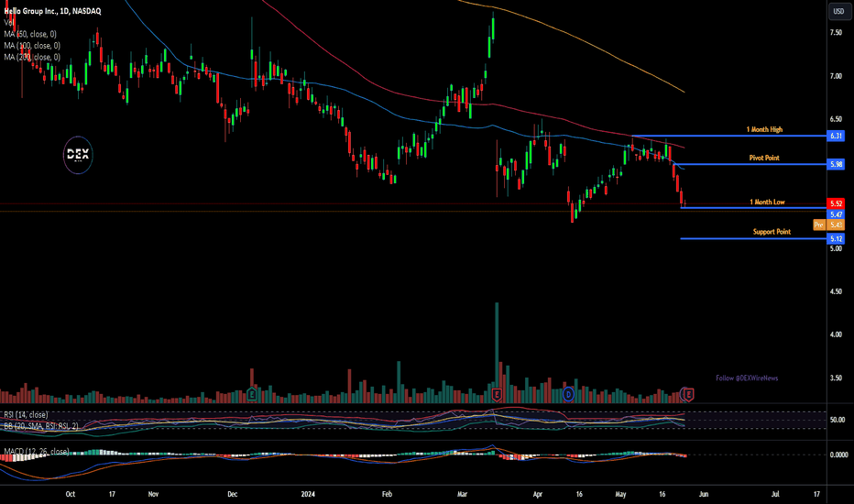The image size is (854, 504).
Task: Click the 3.50 price axis label
Action: point(836,378)
